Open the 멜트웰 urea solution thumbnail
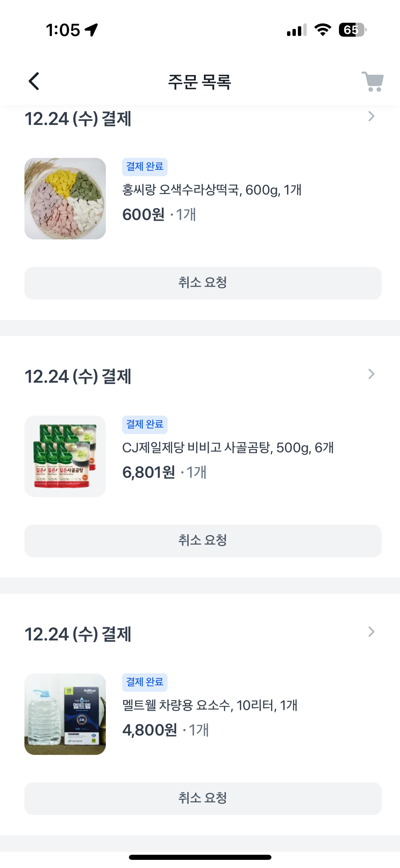 coord(65,714)
